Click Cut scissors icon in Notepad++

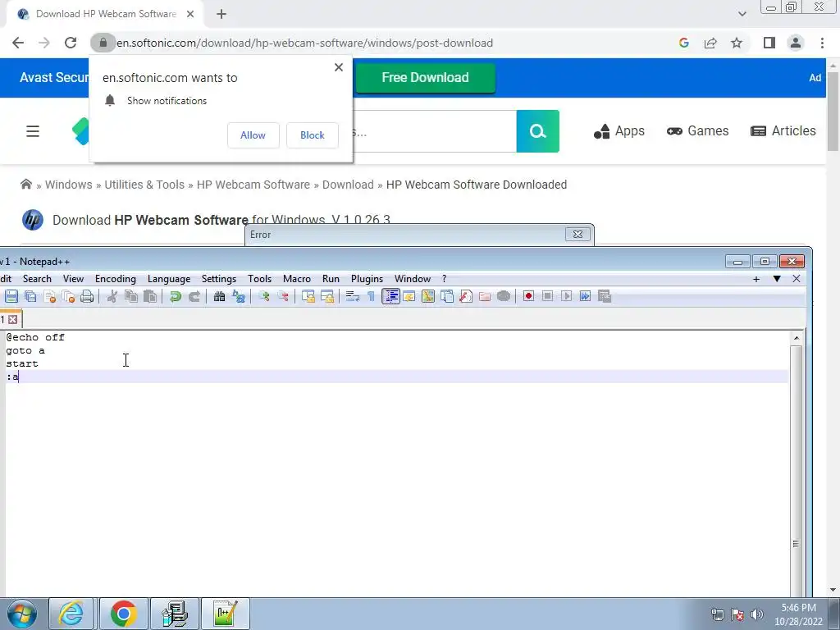coord(112,296)
